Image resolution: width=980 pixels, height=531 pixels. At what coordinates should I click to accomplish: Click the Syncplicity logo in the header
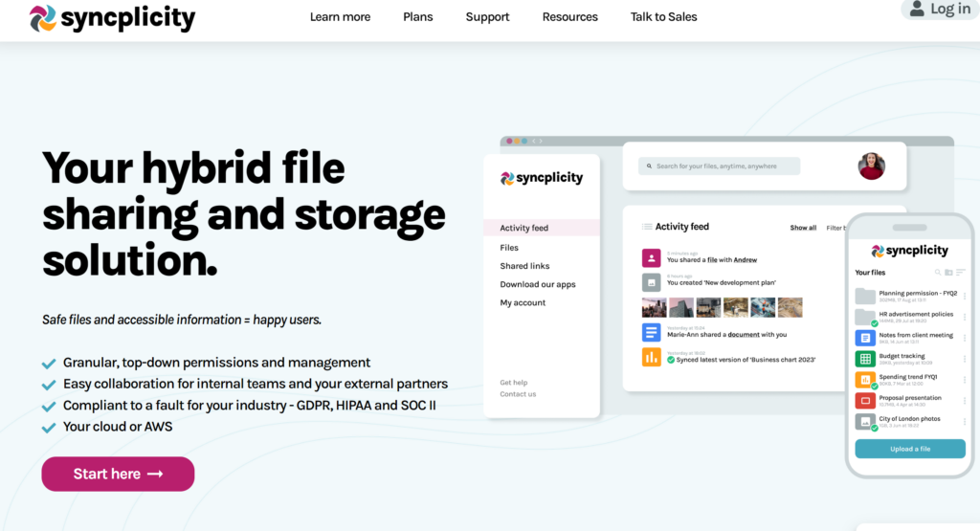click(112, 17)
